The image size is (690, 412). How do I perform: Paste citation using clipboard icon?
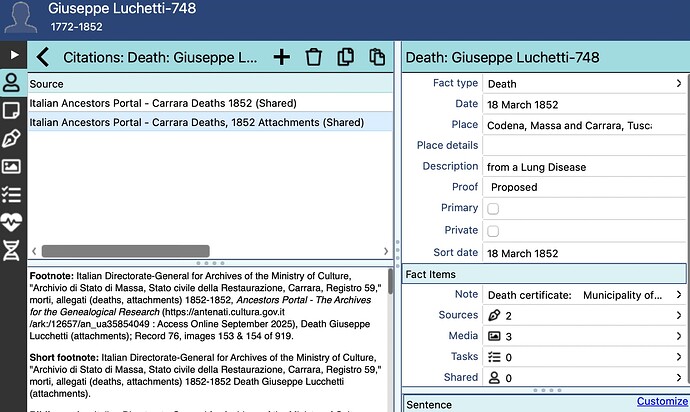pyautogui.click(x=377, y=57)
